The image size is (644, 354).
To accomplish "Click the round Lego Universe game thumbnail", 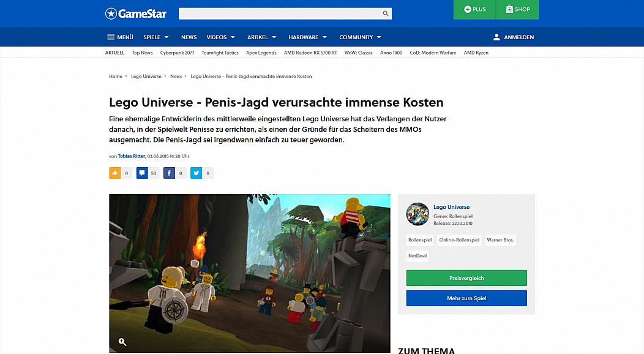I will coord(417,214).
